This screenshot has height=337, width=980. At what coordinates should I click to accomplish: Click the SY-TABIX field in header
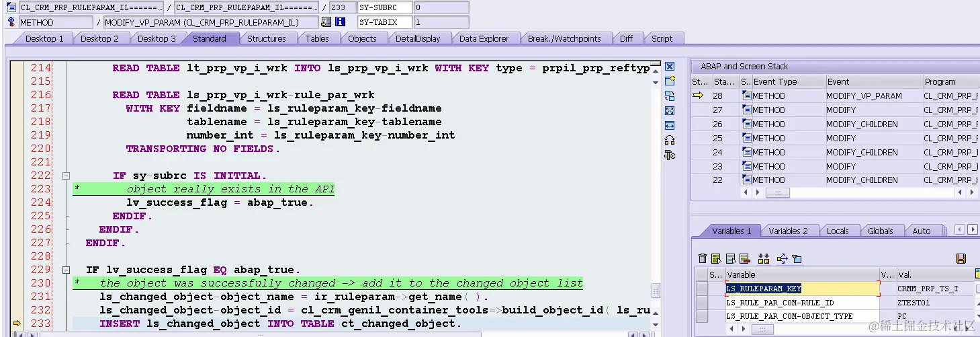tap(385, 22)
